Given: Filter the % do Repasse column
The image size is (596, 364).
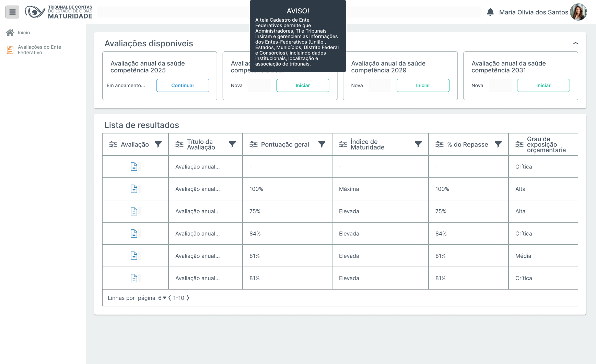Looking at the screenshot, I should click(498, 144).
